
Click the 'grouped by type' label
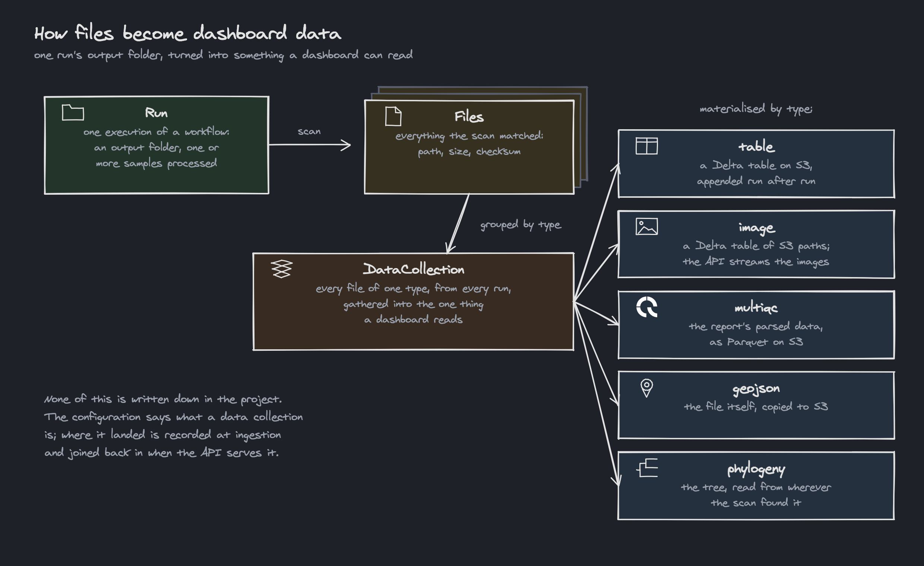pos(520,225)
